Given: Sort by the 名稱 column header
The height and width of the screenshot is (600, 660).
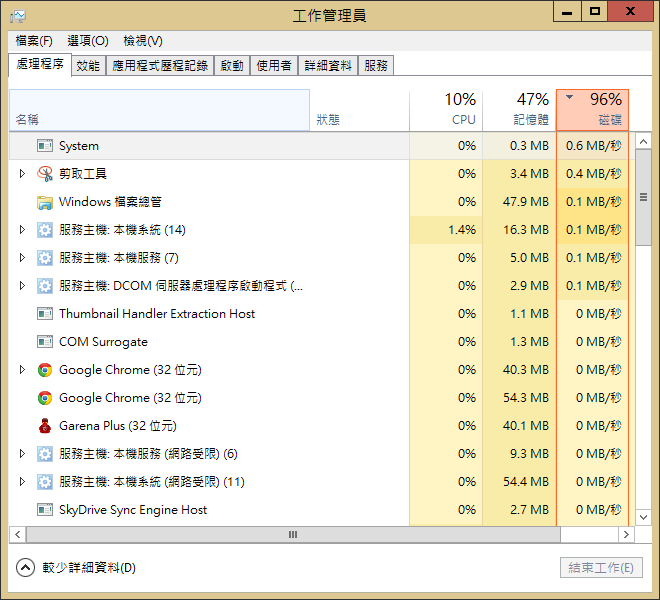Looking at the screenshot, I should (x=160, y=110).
